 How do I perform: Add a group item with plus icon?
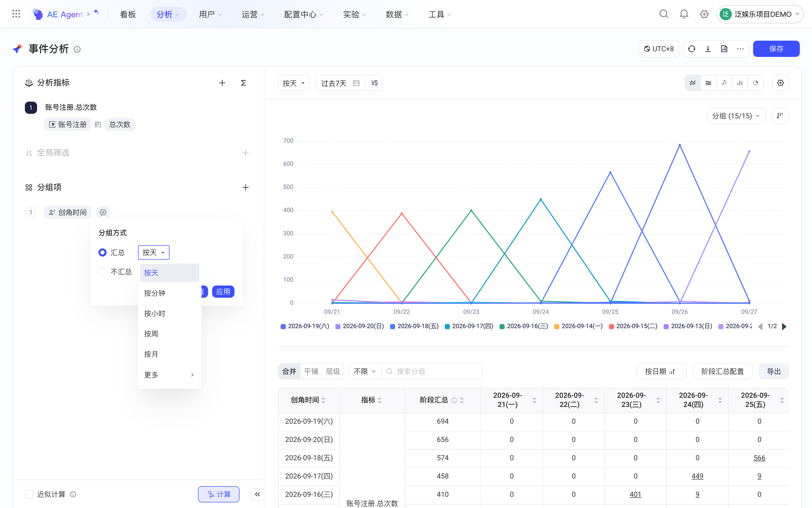pos(246,187)
